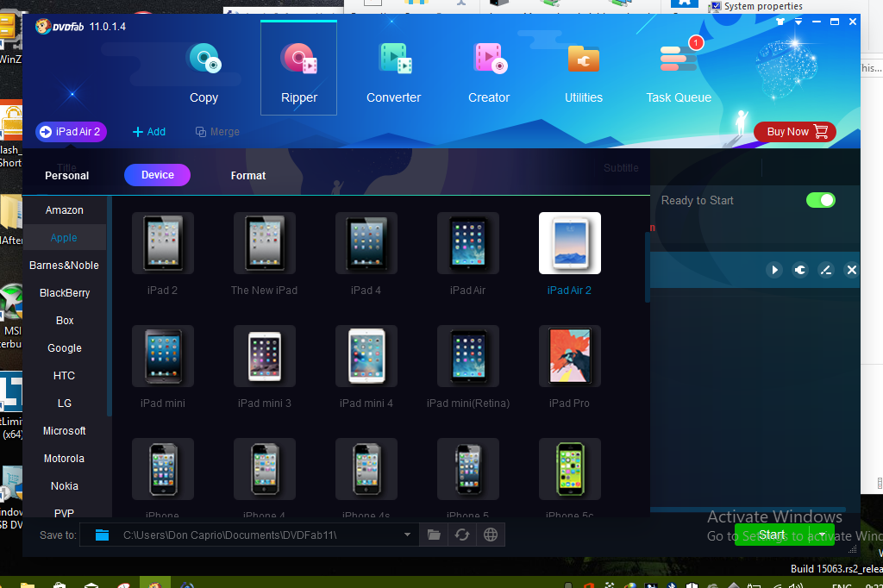Open the Creator module
Screen dimensions: 883x588
click(489, 73)
